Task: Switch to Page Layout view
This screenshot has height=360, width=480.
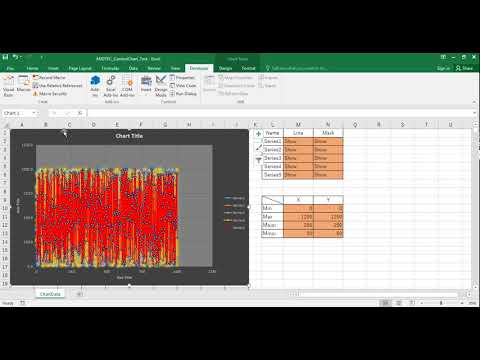Action: click(399, 303)
